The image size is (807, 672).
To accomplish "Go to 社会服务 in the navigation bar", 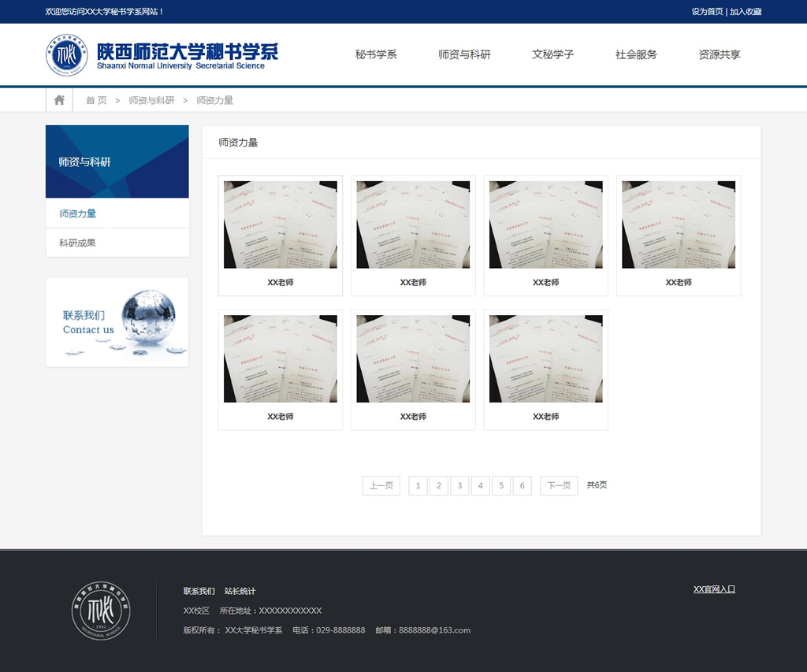I will pos(636,54).
